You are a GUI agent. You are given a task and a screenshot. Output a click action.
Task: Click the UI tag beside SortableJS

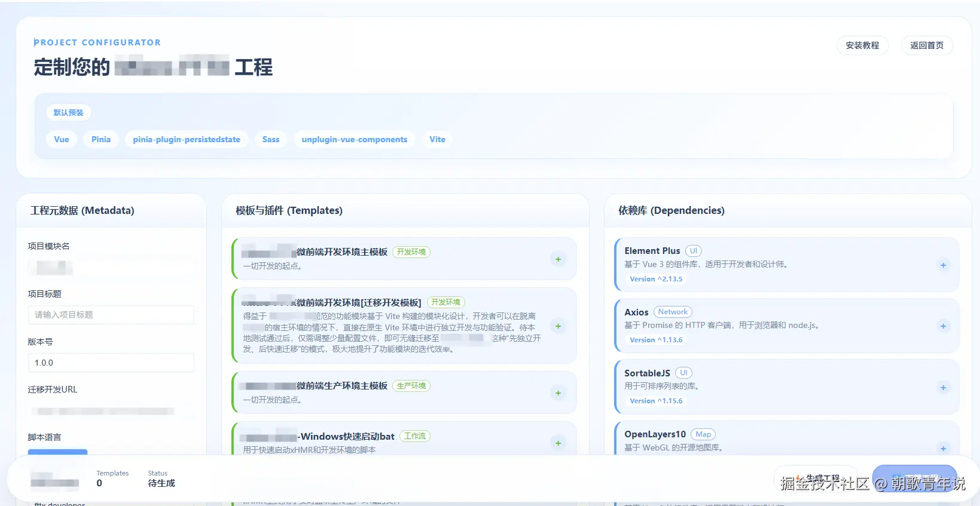683,373
